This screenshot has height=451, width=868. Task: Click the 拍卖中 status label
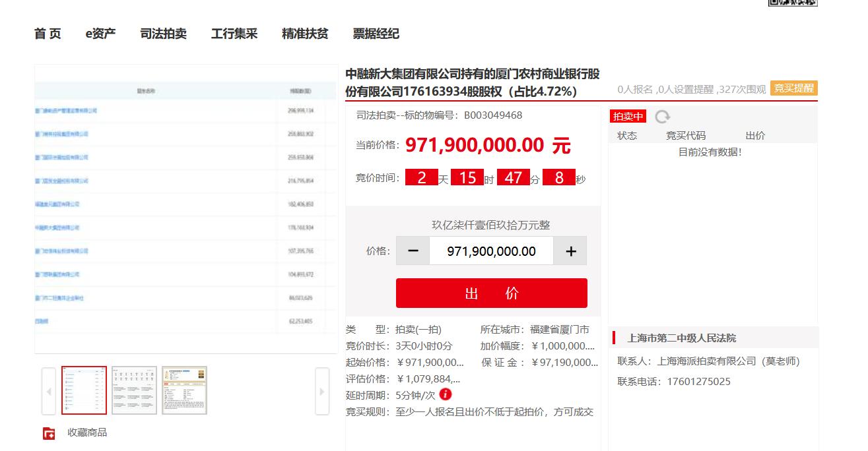628,117
